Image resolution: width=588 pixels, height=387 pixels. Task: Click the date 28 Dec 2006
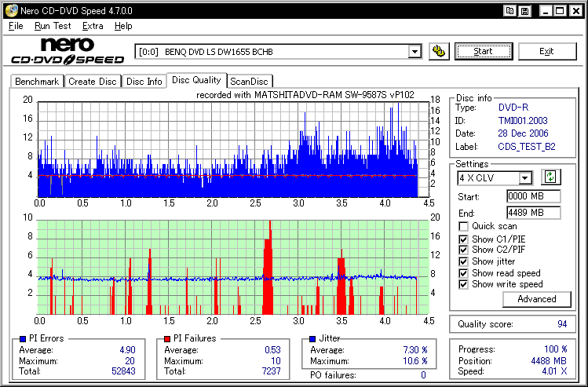click(x=523, y=133)
